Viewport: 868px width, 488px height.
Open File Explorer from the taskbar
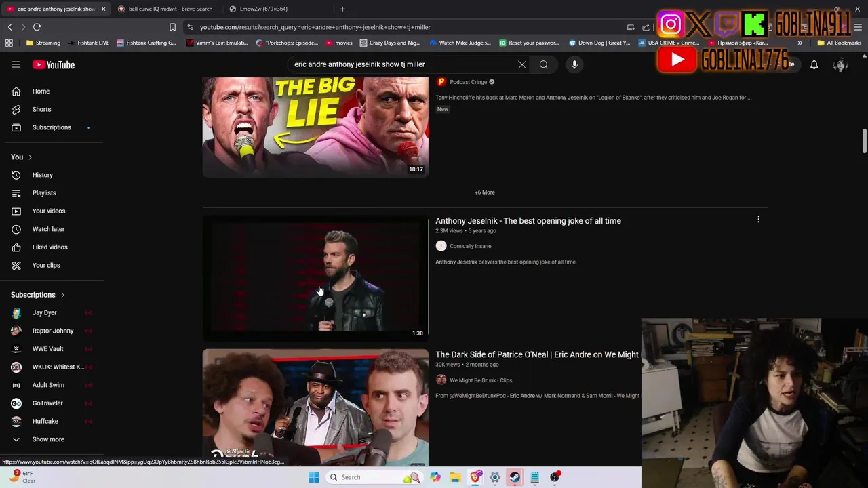point(455,477)
